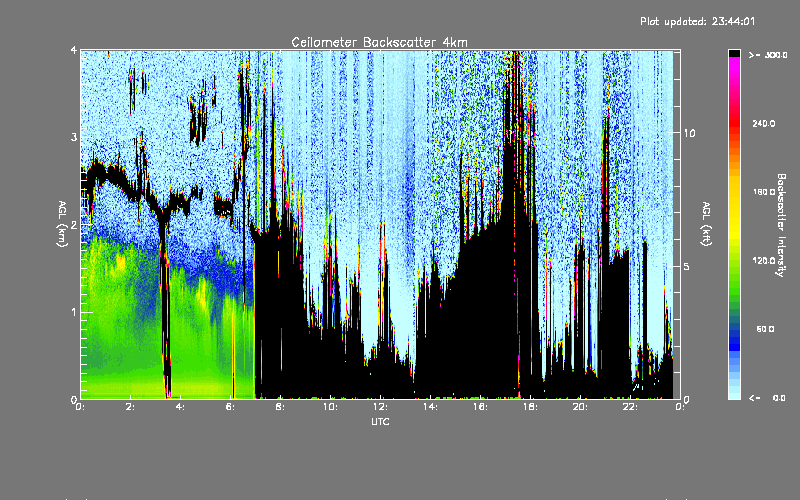
Task: Click the 'AGL (kft)' axis label
Action: point(706,224)
